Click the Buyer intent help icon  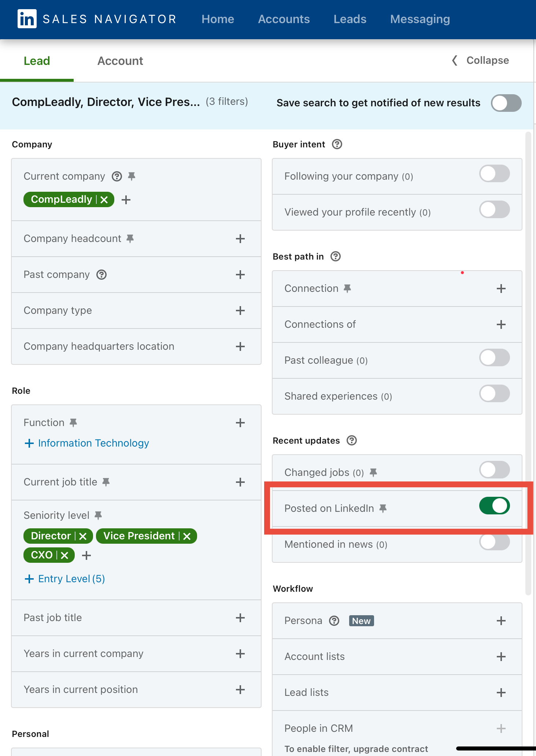[x=337, y=144]
